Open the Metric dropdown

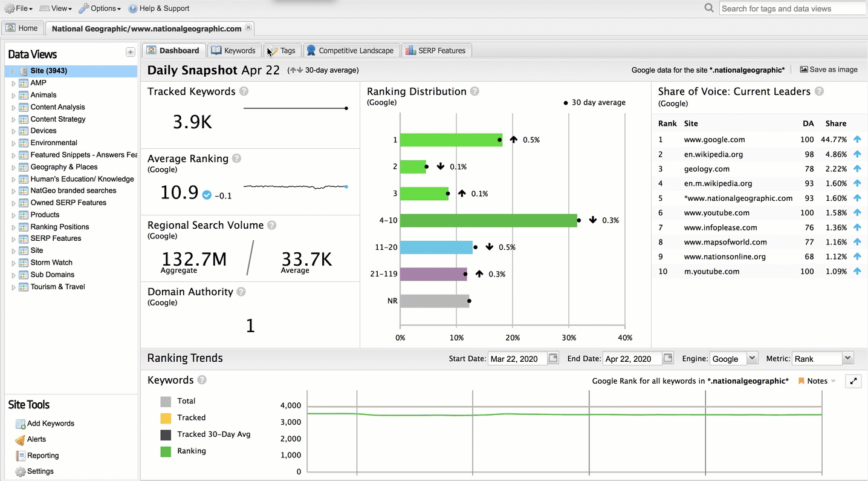[x=847, y=358]
